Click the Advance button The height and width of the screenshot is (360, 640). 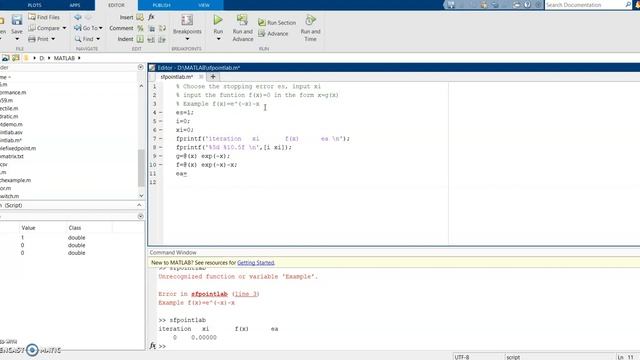coord(273,33)
